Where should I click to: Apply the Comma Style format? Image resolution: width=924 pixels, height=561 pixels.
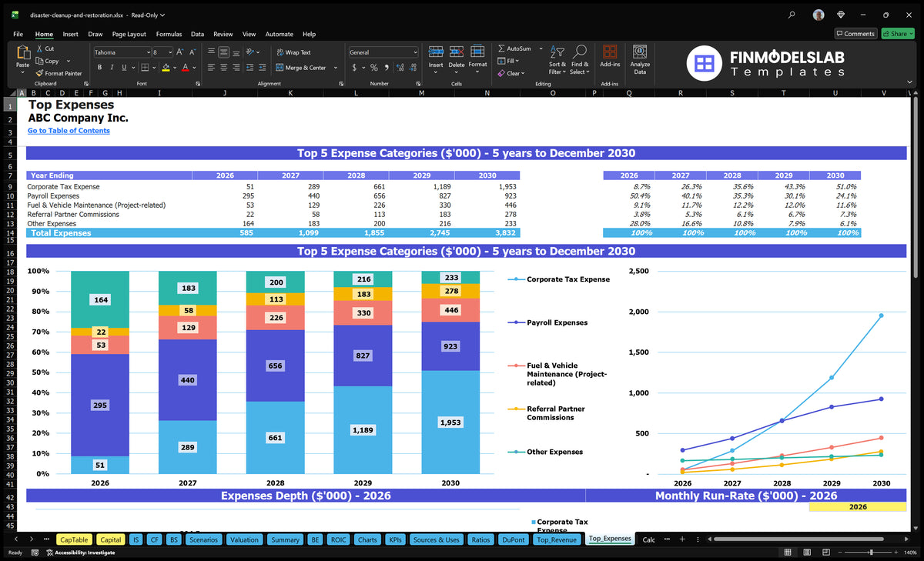(x=386, y=68)
